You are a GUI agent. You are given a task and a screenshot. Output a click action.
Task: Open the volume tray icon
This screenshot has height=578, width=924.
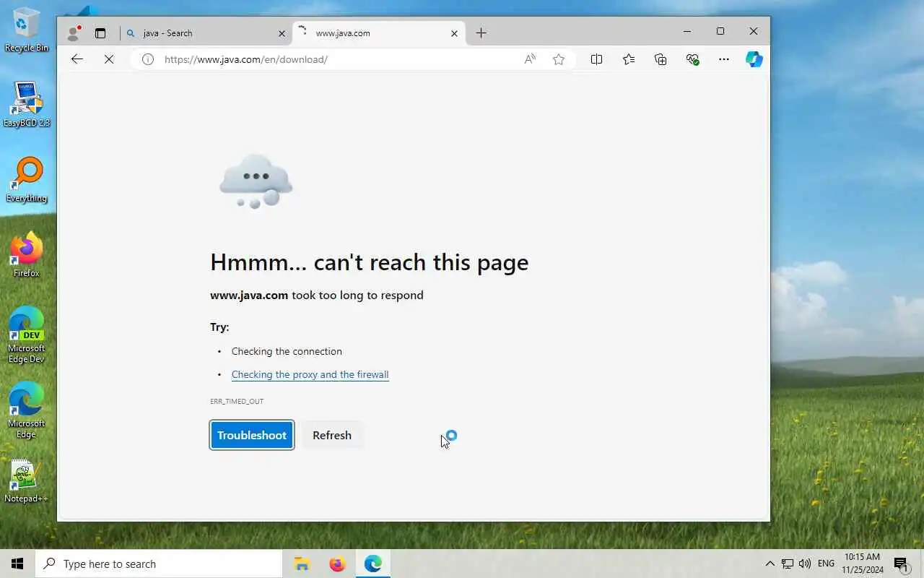click(805, 564)
